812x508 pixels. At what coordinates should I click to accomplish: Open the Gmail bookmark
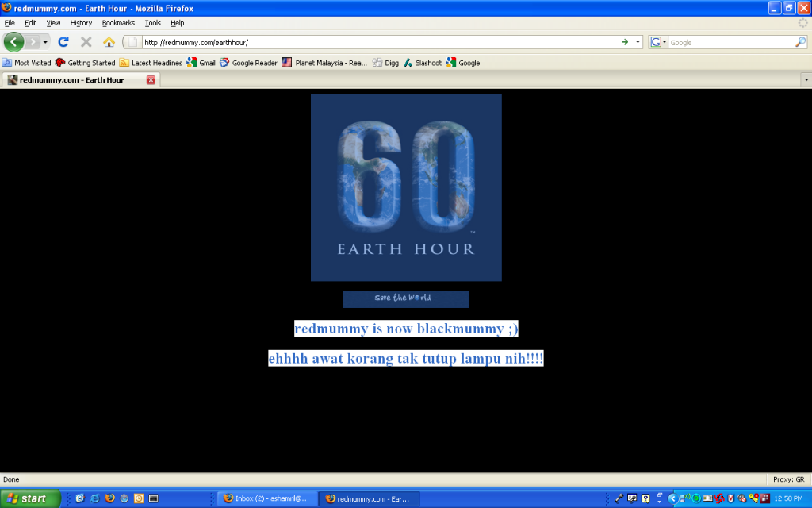coord(201,63)
